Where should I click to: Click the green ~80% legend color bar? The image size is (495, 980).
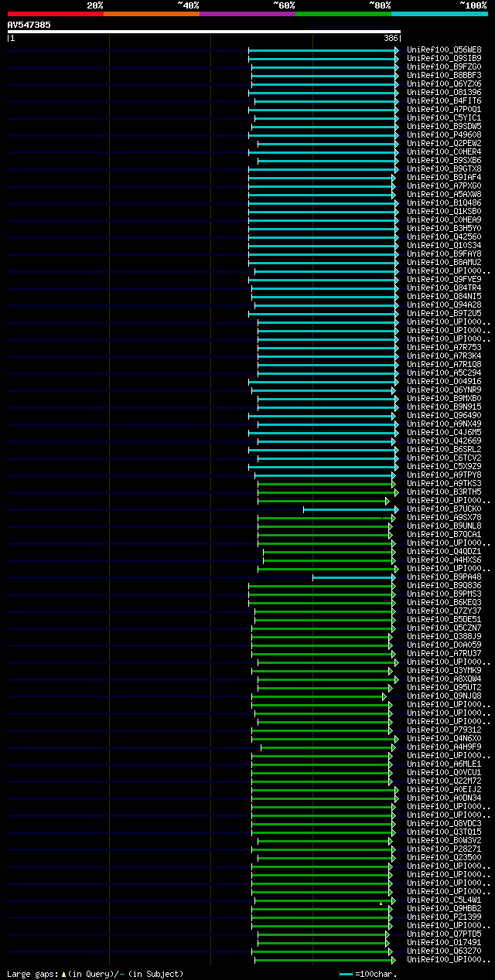343,13
